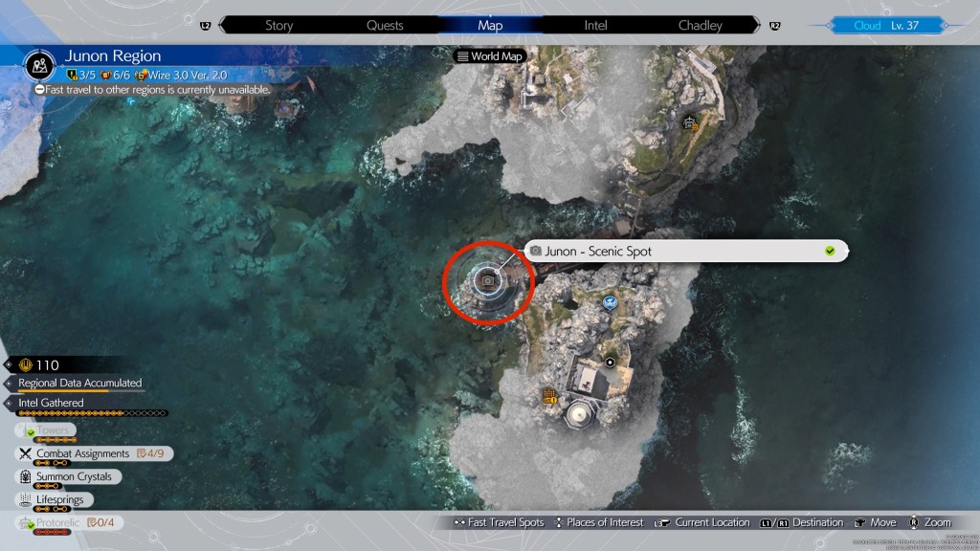Select the blue chocobo stop map icon
The width and height of the screenshot is (980, 551).
coord(609,303)
